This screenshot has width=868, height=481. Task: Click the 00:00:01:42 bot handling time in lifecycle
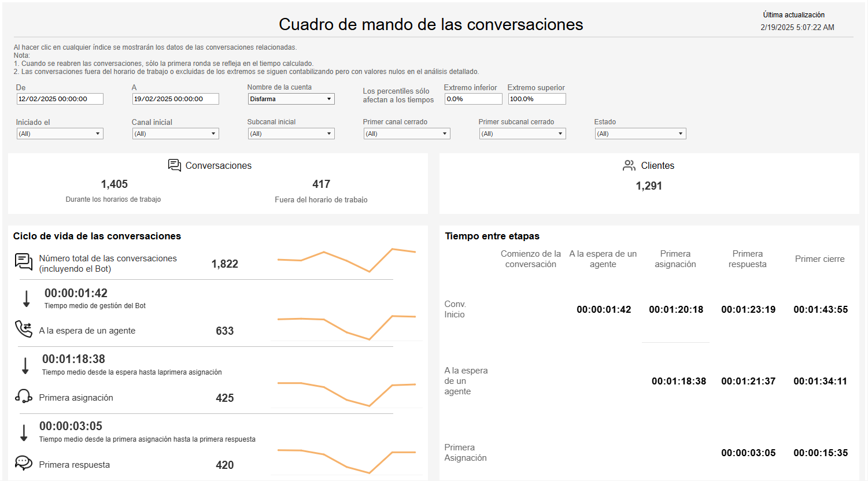click(x=76, y=293)
